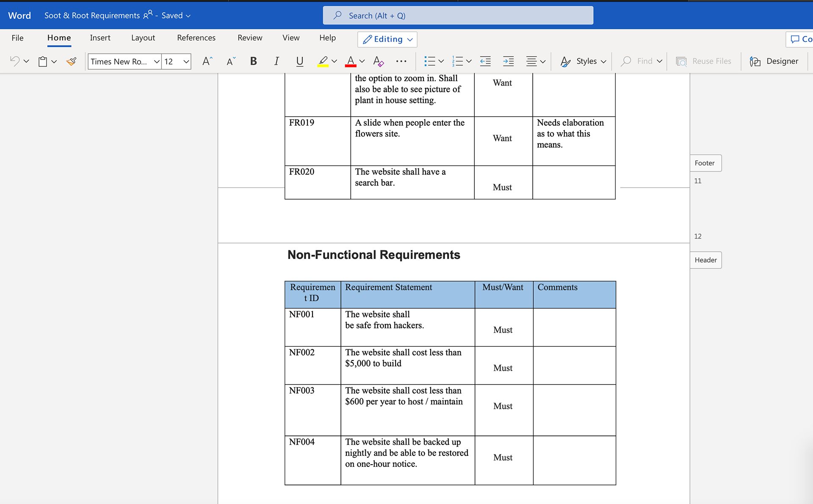This screenshot has width=813, height=504.
Task: Click the NF002 cell
Action: (312, 365)
